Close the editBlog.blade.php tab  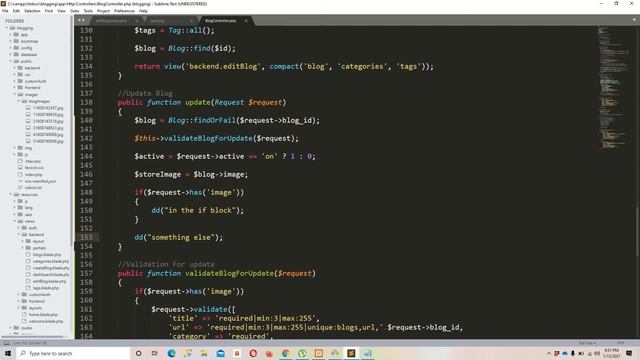[x=137, y=20]
